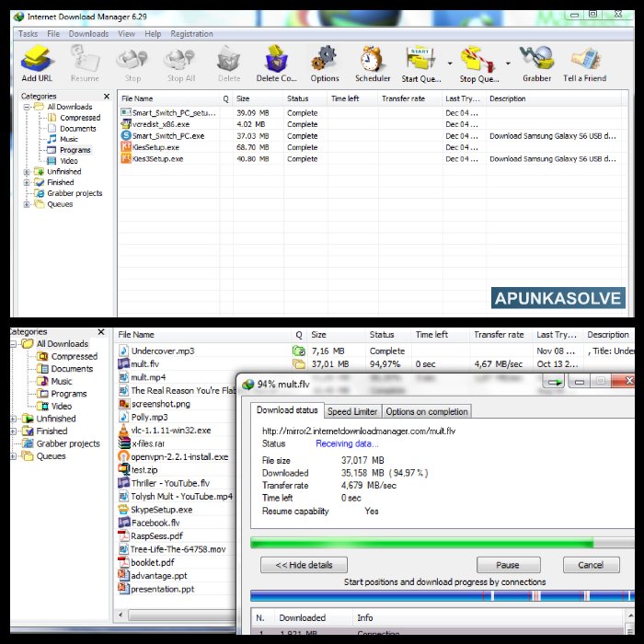Close the lower Categories panel
The image size is (644, 644).
(101, 332)
